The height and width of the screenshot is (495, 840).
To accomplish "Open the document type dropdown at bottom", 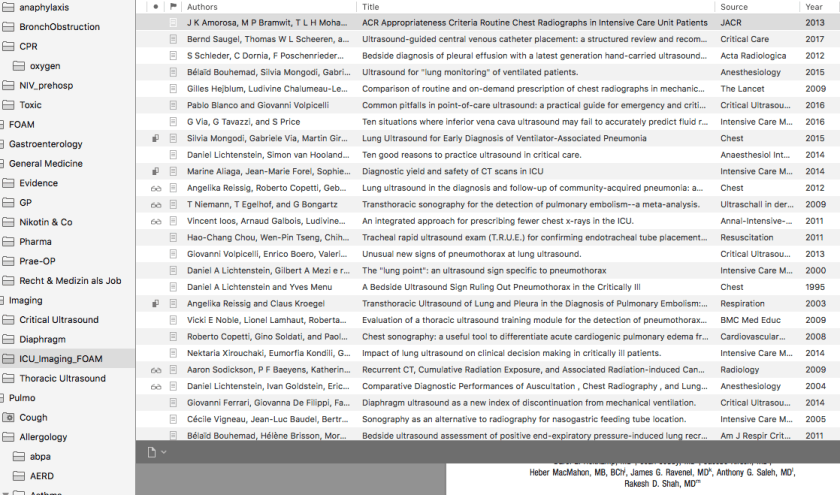I will (157, 453).
